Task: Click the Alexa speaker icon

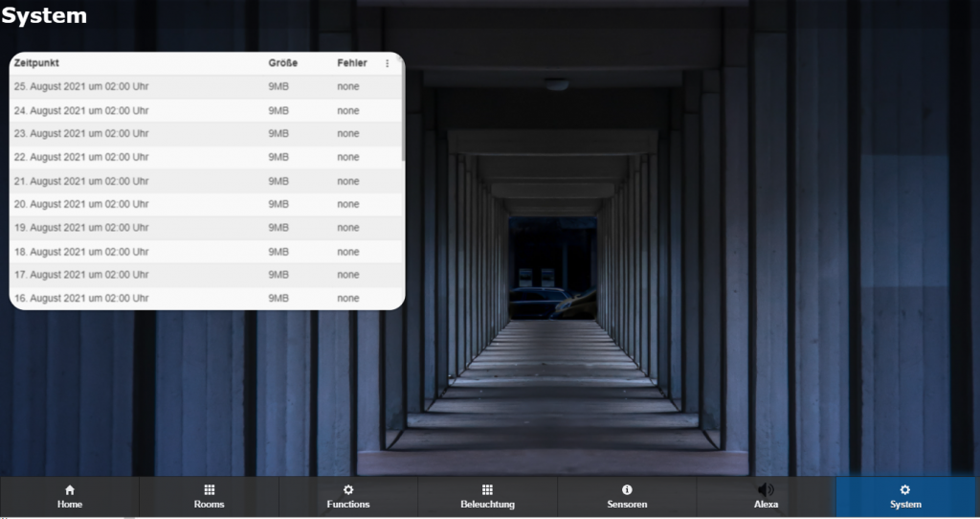Action: [x=766, y=489]
